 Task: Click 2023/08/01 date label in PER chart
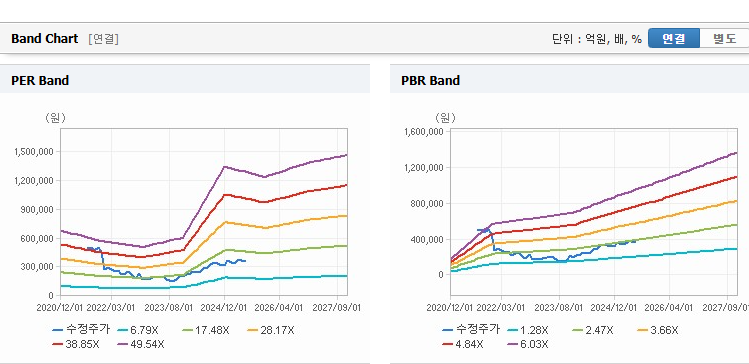[x=169, y=308]
